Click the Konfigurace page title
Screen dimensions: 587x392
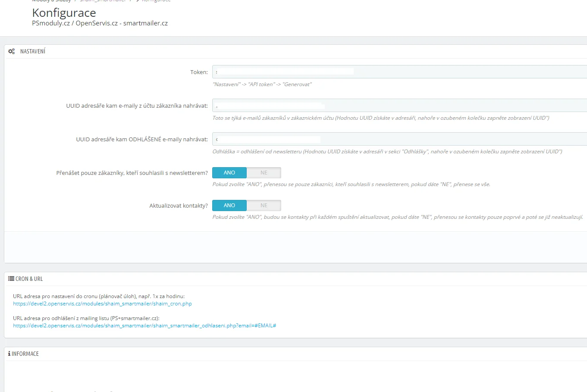(64, 13)
